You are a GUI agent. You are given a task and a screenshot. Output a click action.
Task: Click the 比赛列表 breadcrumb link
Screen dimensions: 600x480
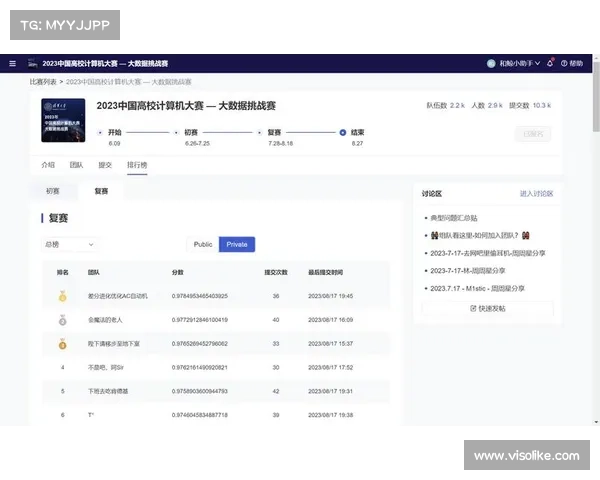[x=43, y=81]
